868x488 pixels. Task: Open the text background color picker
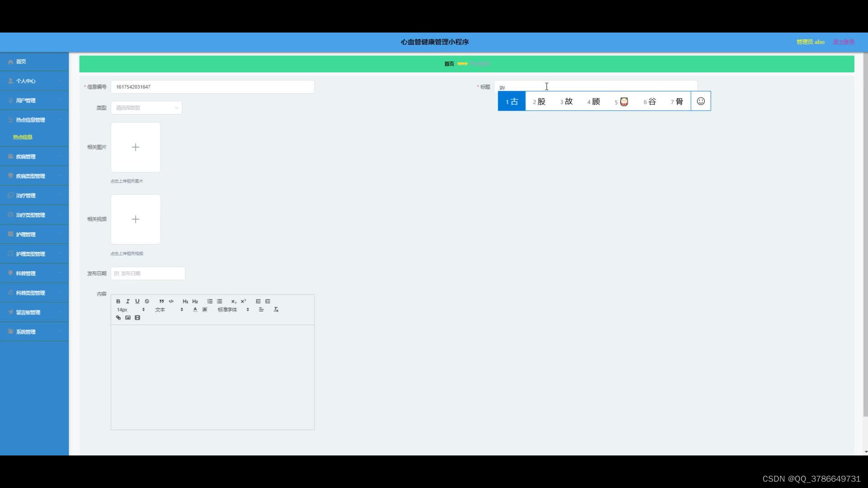tap(204, 310)
